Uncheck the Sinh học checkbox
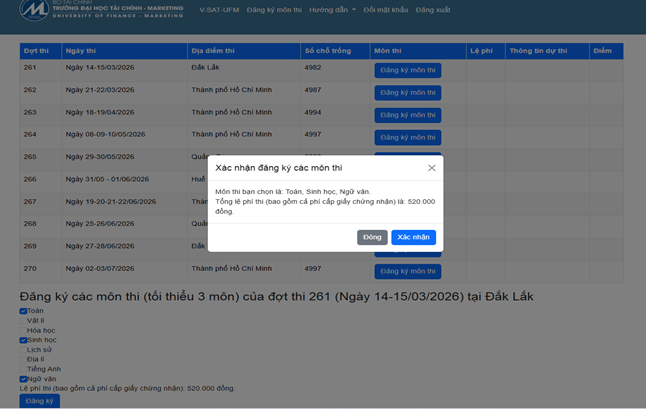The height and width of the screenshot is (409, 646). point(24,340)
